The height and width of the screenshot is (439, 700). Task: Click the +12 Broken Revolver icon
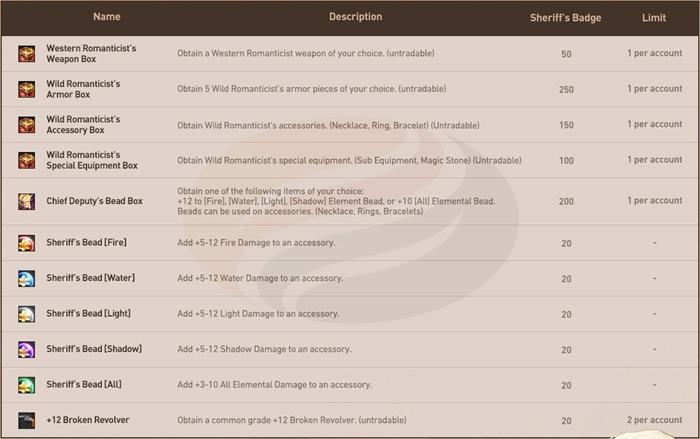pos(26,420)
